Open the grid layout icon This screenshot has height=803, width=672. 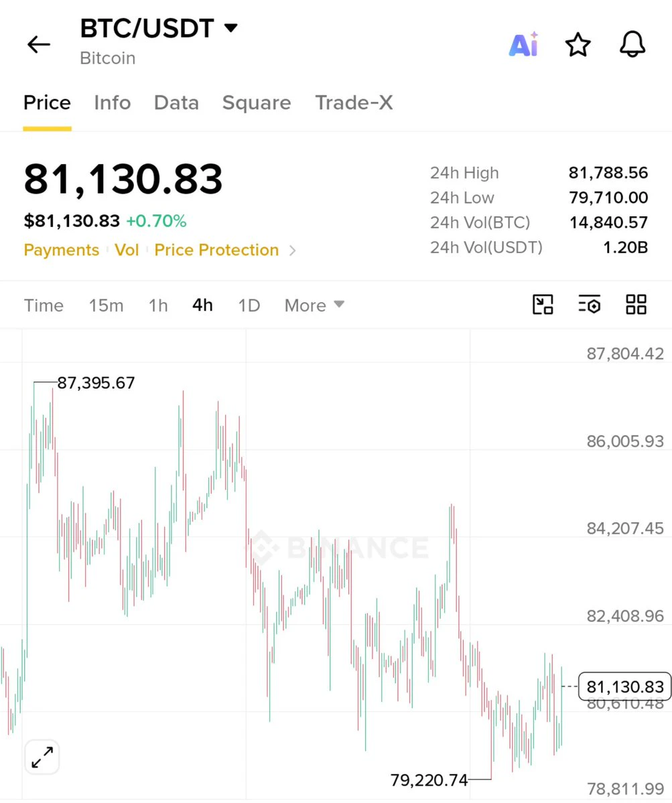click(x=636, y=305)
